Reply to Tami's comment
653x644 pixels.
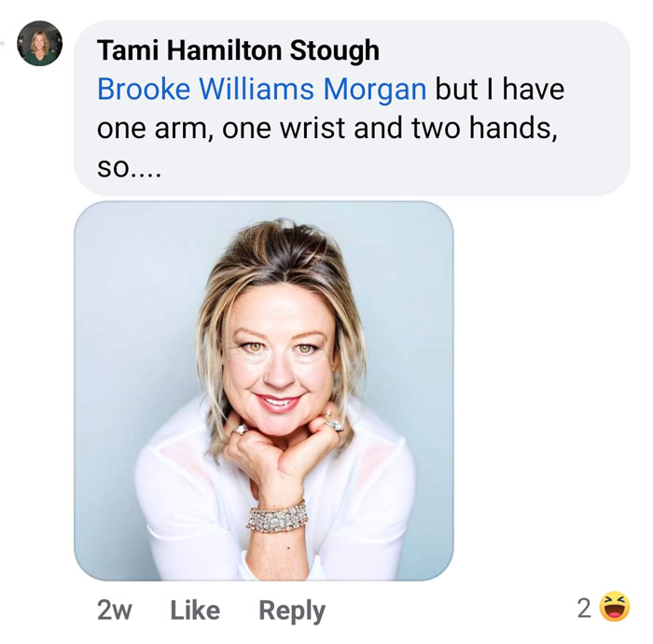click(292, 611)
